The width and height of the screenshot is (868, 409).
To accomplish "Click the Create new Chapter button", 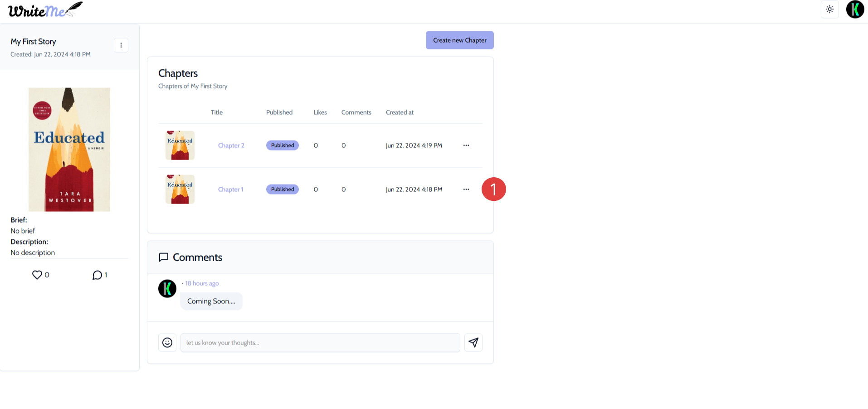I will 459,40.
